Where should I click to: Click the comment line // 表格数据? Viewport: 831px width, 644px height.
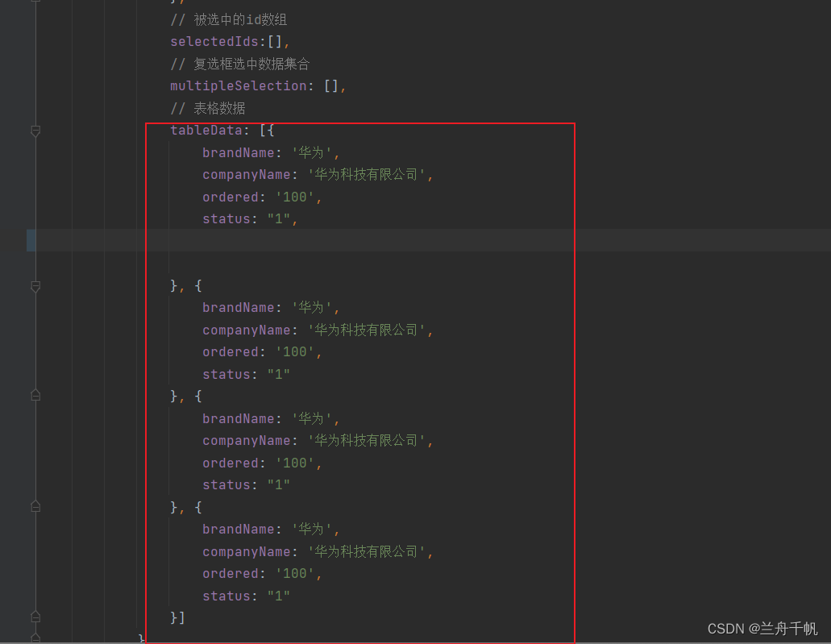click(208, 109)
